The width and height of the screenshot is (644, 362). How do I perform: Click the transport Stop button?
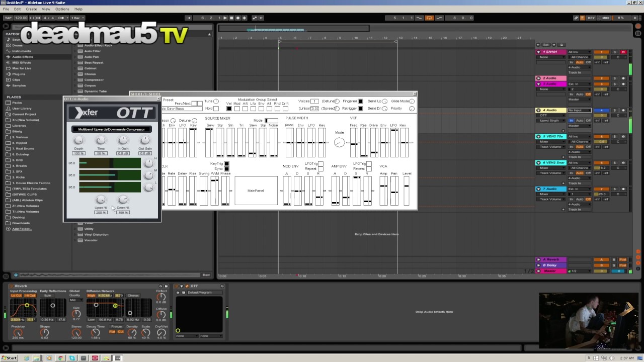pos(231,18)
